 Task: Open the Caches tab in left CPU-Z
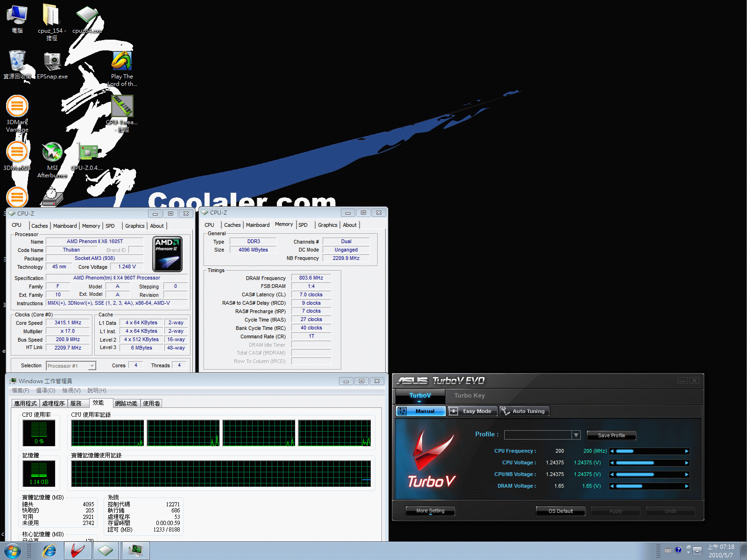pyautogui.click(x=40, y=226)
